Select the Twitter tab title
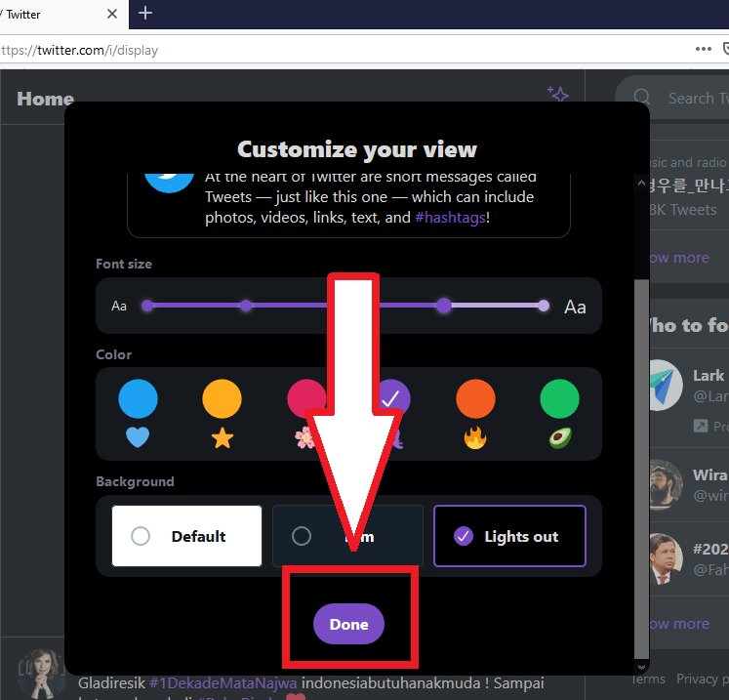This screenshot has height=700, width=729. [23, 15]
